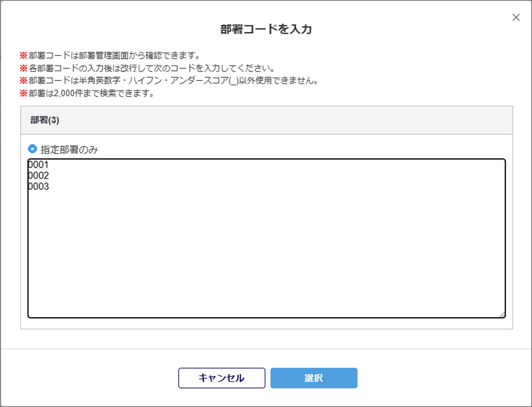Viewport: 532px width, 407px height.
Task: Click the code line 0002
Action: [x=38, y=176]
